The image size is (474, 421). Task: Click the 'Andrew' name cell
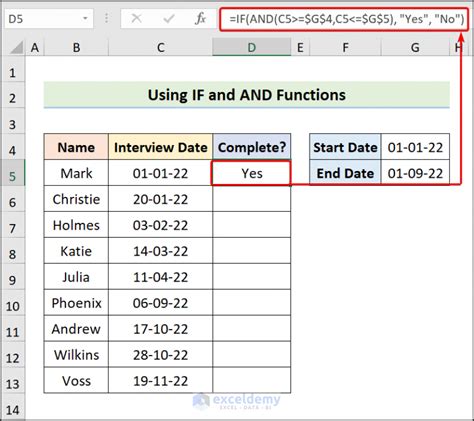[x=76, y=329]
